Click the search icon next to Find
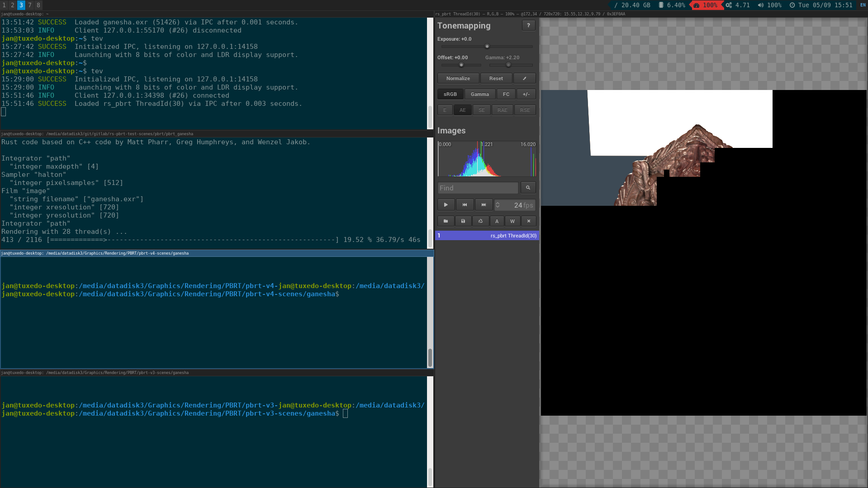The height and width of the screenshot is (488, 868). pos(528,188)
